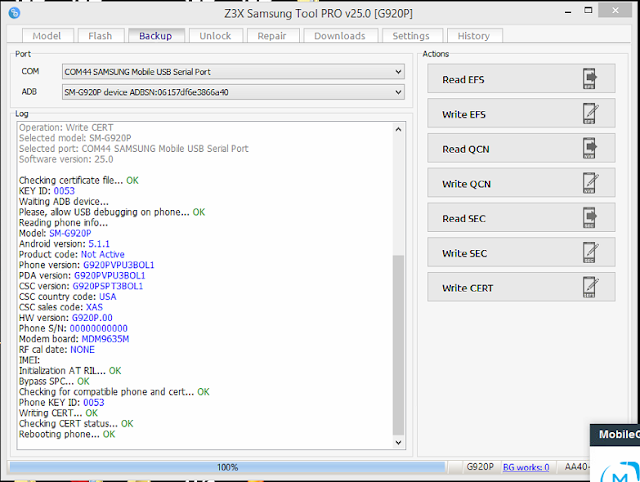This screenshot has height=482, width=640.
Task: Click the 'CSC country code: USA' log line
Action: click(x=67, y=296)
